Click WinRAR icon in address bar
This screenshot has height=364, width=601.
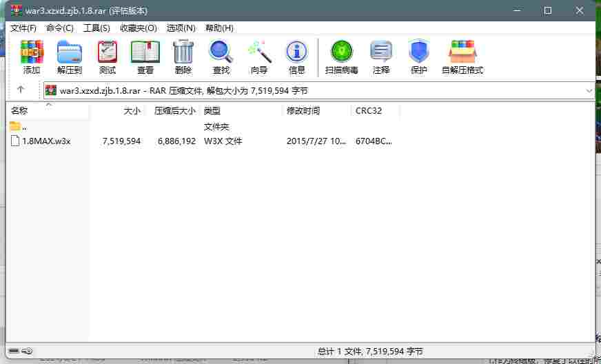pos(50,91)
